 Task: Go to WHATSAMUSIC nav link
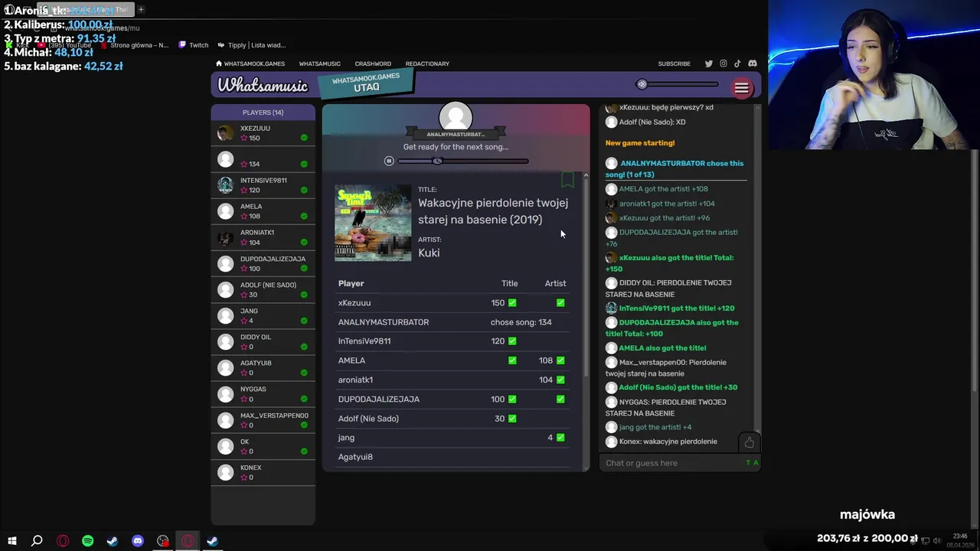(319, 64)
